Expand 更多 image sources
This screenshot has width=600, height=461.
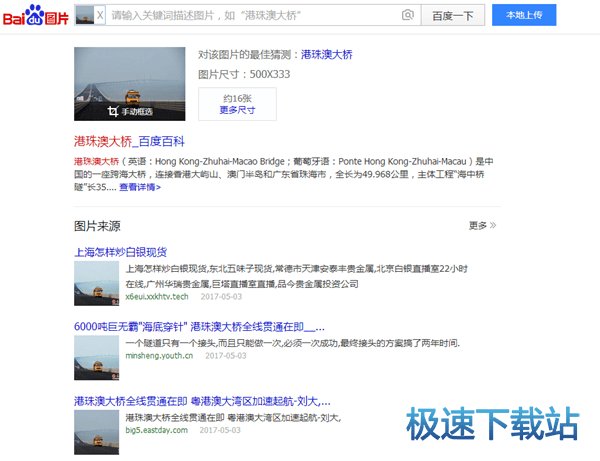click(483, 225)
